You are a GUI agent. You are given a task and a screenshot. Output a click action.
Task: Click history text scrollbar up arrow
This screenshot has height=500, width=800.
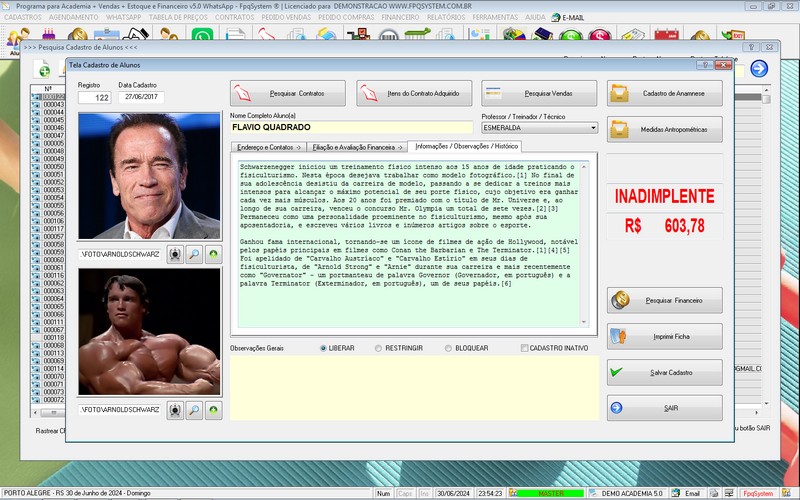tap(584, 167)
